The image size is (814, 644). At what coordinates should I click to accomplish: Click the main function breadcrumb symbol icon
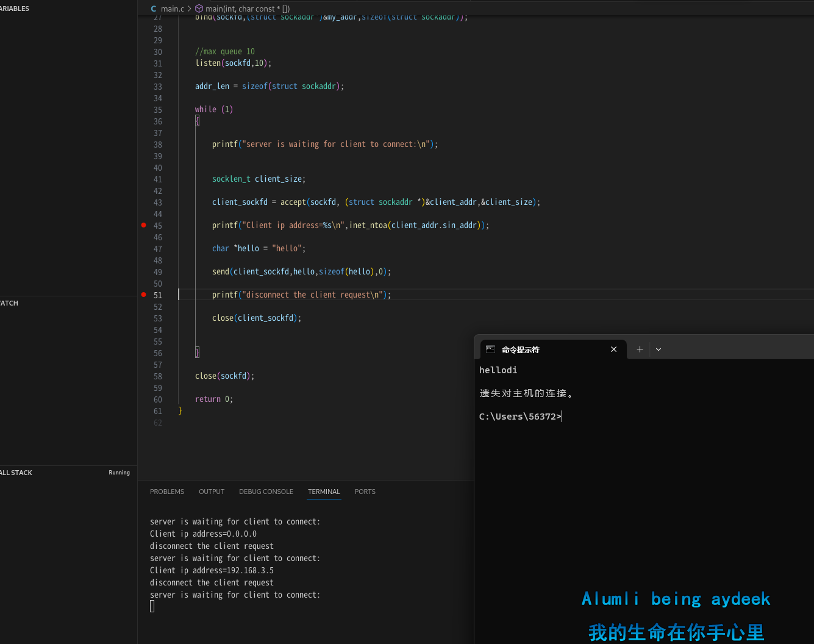pyautogui.click(x=199, y=9)
